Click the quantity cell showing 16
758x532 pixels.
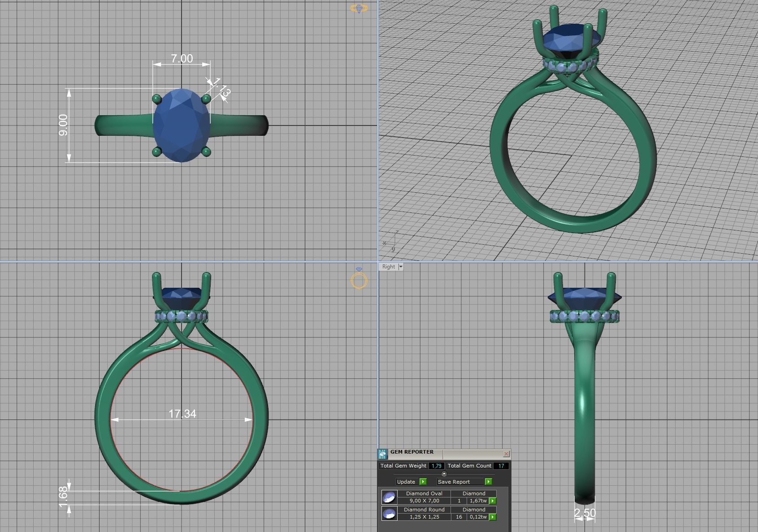tap(459, 517)
